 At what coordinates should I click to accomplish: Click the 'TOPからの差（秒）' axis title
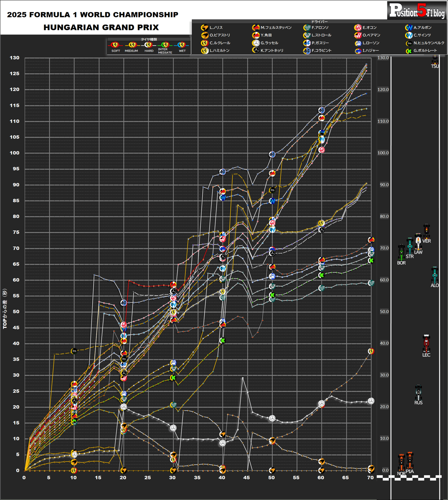[x=5, y=309]
